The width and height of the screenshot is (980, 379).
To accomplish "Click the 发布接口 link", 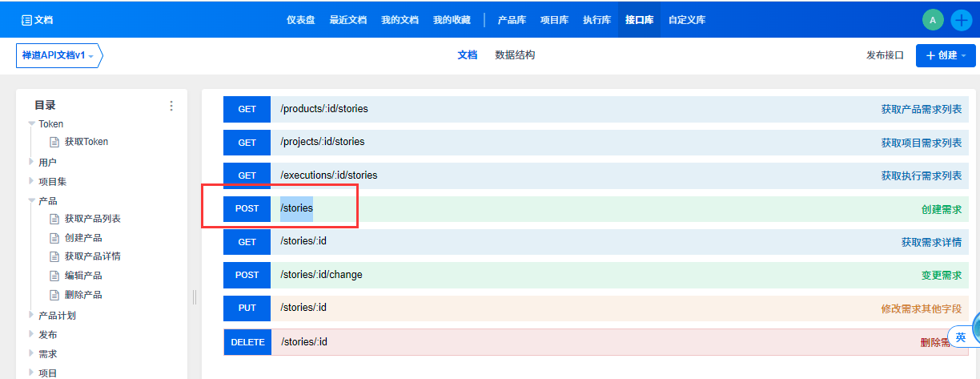I will coord(885,55).
